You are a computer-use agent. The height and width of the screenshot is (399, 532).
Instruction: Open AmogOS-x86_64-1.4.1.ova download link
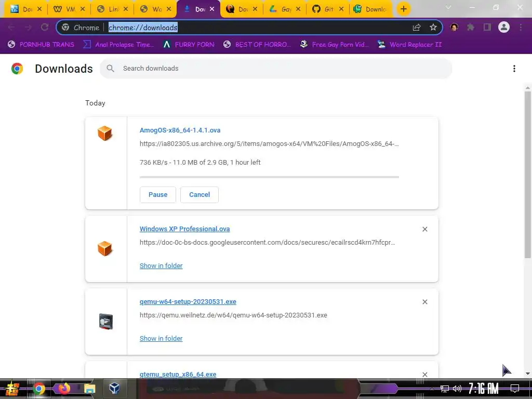tap(180, 130)
